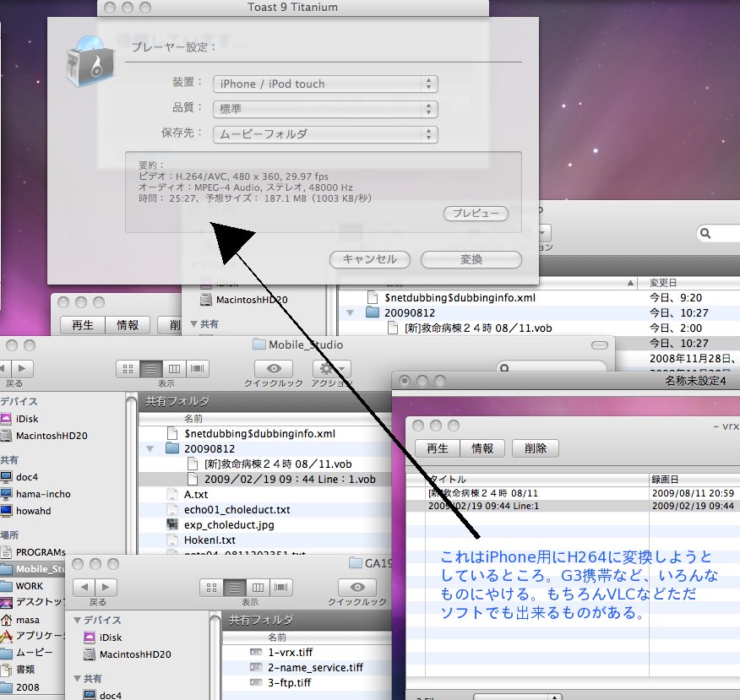Collapse 20090812 folder in the 変更日 Finder window
The width and height of the screenshot is (740, 700).
350,312
